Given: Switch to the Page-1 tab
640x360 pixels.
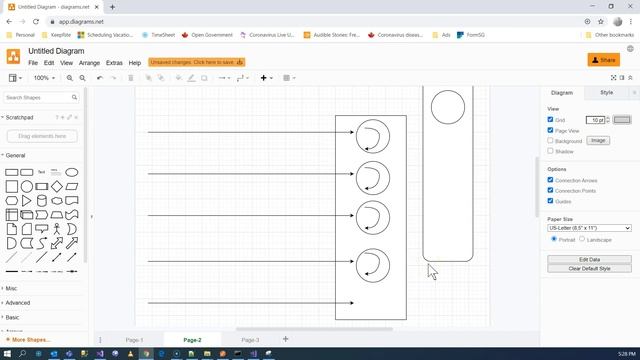Looking at the screenshot, I should tap(134, 340).
